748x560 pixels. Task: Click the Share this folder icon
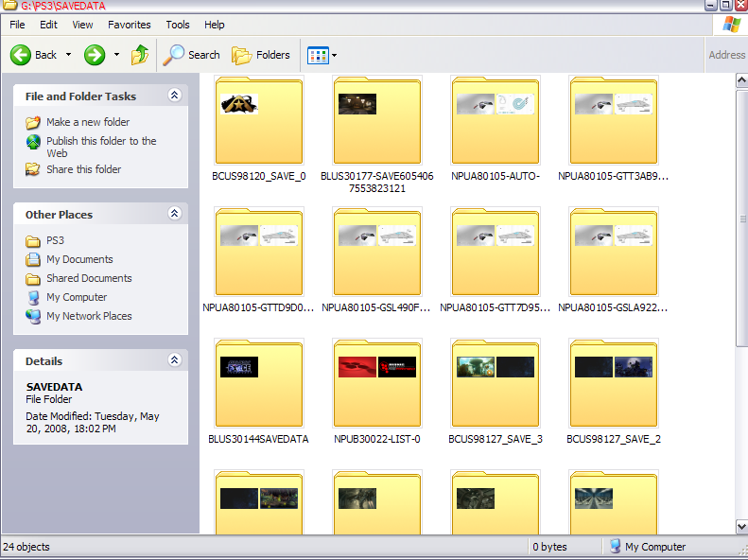point(33,169)
